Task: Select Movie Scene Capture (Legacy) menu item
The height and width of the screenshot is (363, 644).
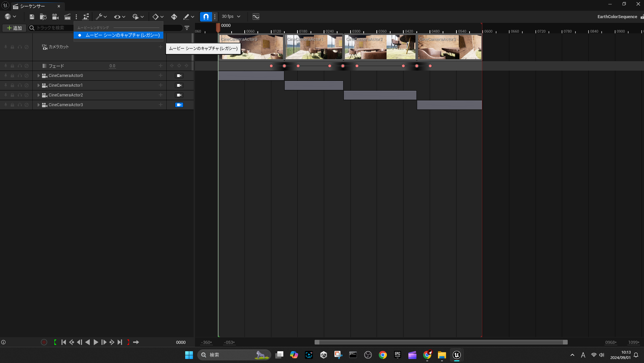Action: click(x=122, y=35)
